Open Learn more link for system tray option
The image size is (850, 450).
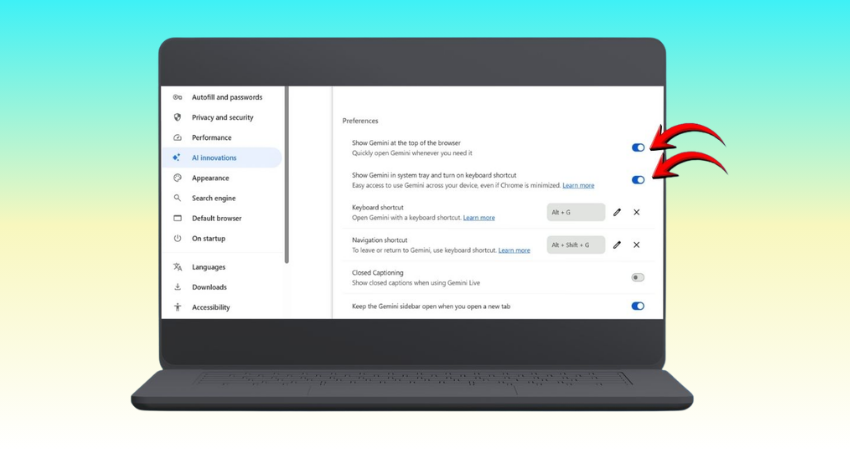click(578, 185)
